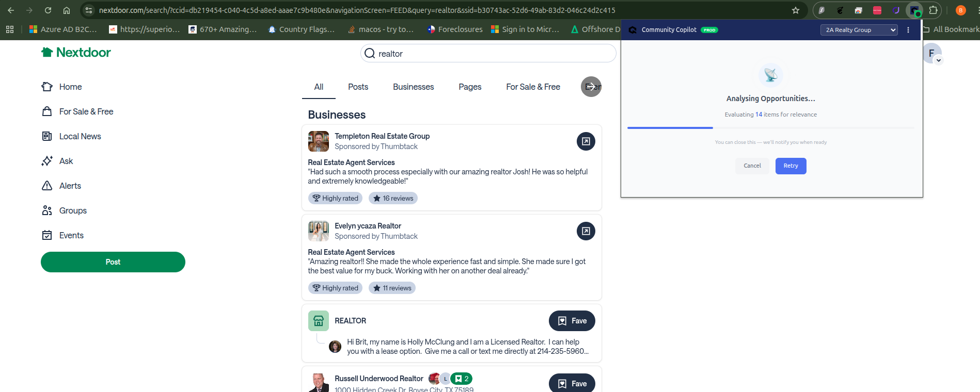Open the All Bookmarks folder
Image resolution: width=980 pixels, height=392 pixels.
[x=951, y=29]
